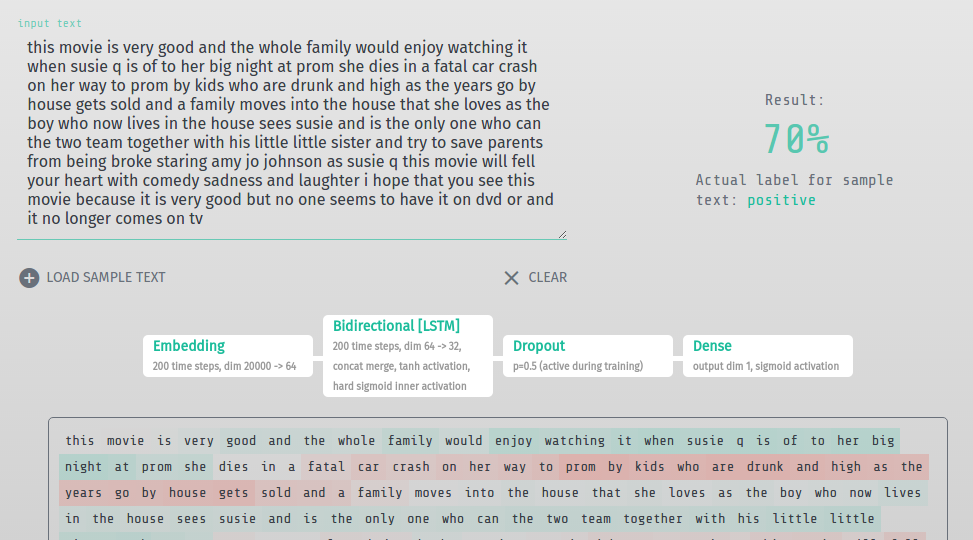Screen dimensions: 973x540
Task: Click the CLEAR button label
Action: [547, 277]
